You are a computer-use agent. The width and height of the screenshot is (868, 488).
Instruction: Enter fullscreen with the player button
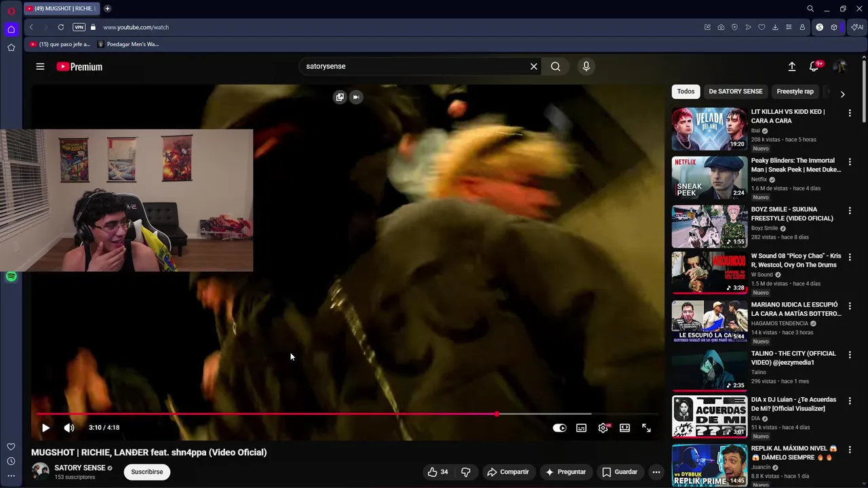(646, 428)
